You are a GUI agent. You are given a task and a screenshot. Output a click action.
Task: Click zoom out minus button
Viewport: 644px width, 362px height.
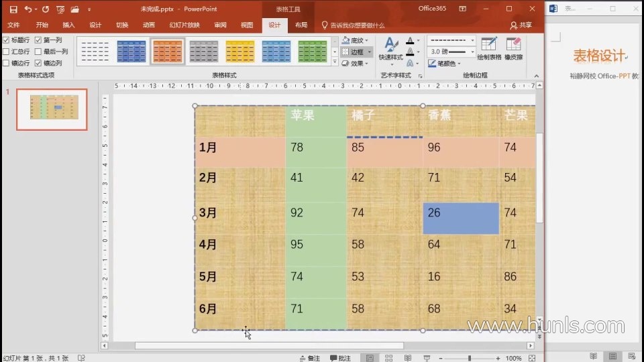point(441,358)
